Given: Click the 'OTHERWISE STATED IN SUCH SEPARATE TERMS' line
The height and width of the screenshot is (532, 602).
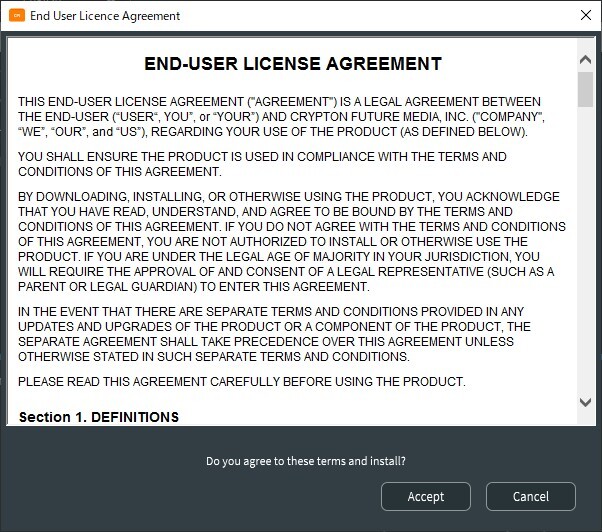Looking at the screenshot, I should tap(214, 357).
